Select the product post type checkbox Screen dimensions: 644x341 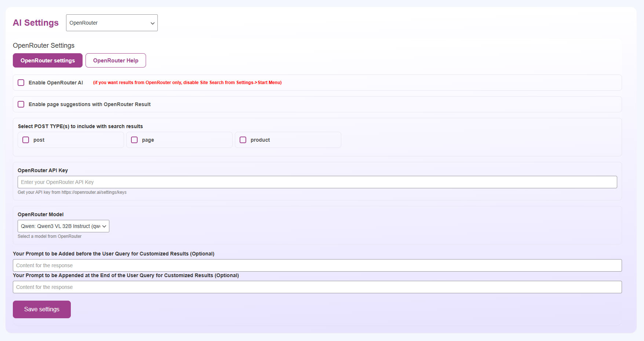(243, 140)
